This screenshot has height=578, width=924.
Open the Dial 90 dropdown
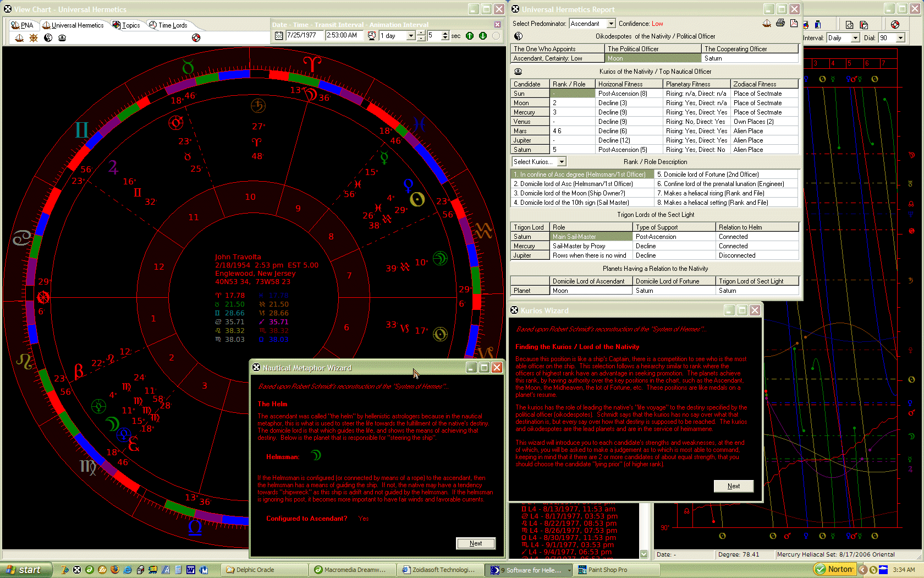coord(900,38)
